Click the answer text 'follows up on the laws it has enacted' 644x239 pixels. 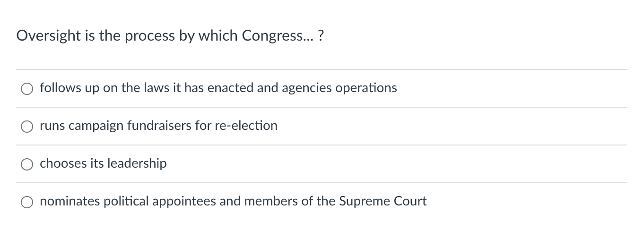(x=147, y=88)
